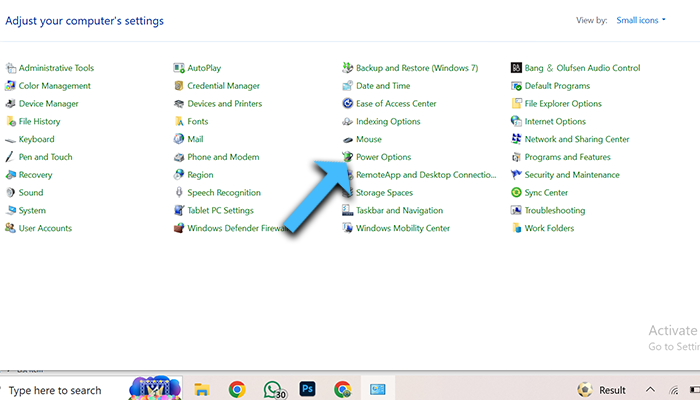Click the Speech Recognition microphone icon
700x400 pixels.
point(179,192)
